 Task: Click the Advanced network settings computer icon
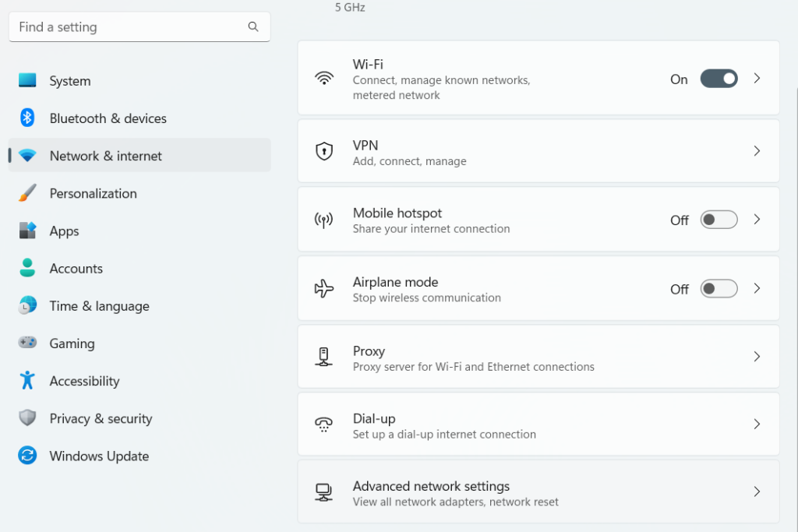(x=323, y=491)
